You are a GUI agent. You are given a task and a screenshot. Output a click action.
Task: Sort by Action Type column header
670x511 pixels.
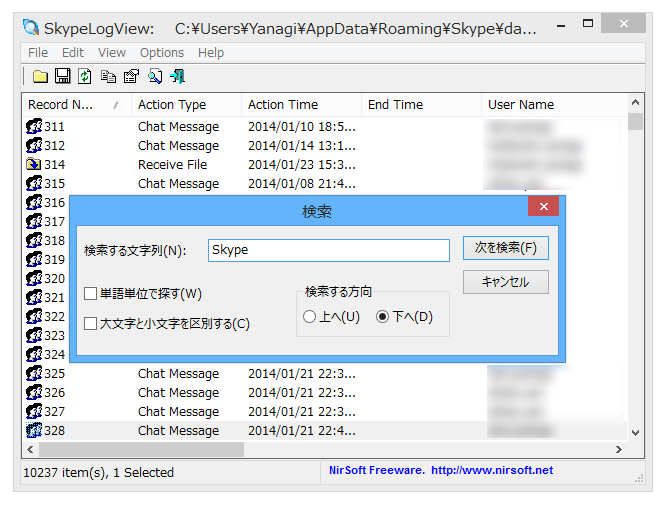click(186, 105)
